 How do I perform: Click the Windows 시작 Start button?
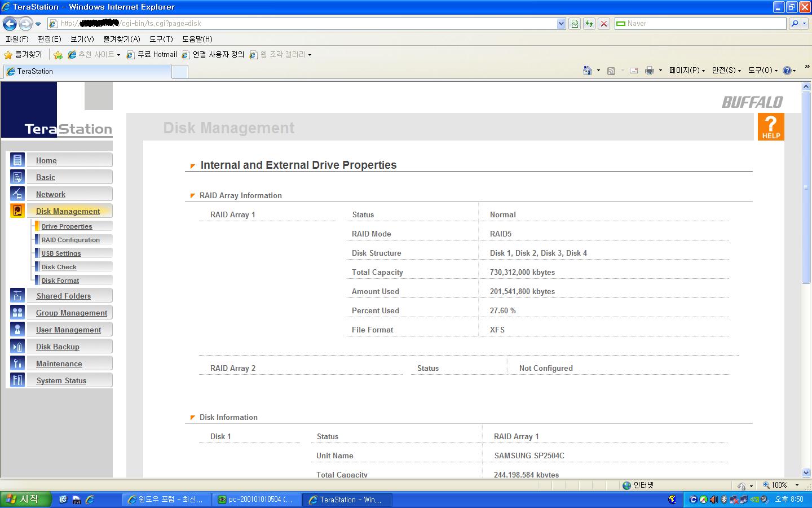click(26, 500)
